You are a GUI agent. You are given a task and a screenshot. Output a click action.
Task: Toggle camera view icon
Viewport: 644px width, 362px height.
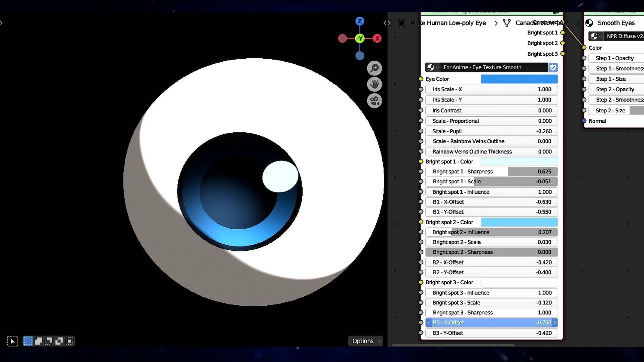pyautogui.click(x=374, y=101)
